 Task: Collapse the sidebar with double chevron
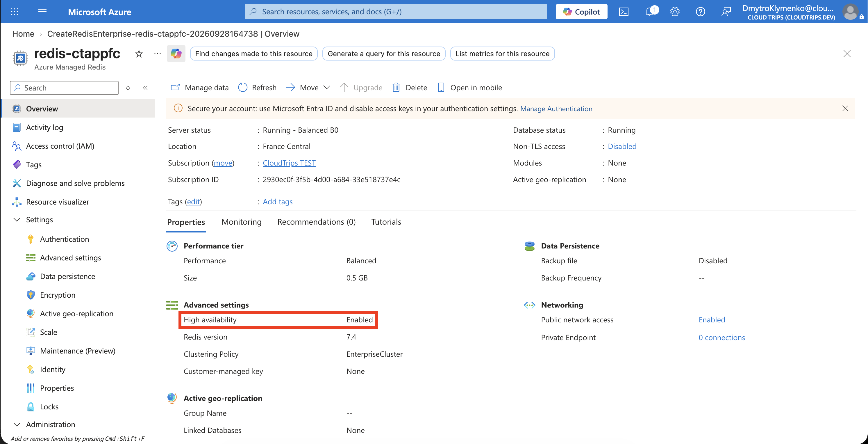click(x=145, y=88)
